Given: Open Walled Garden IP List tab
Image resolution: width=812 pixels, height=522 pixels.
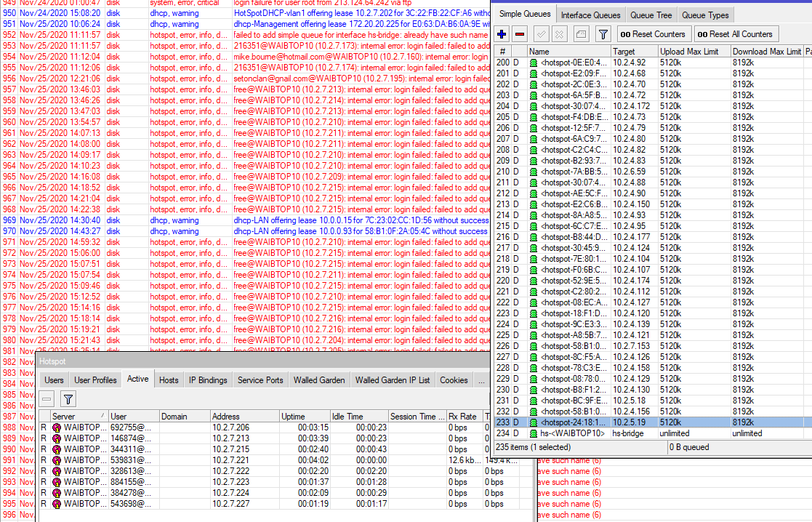Looking at the screenshot, I should [392, 380].
